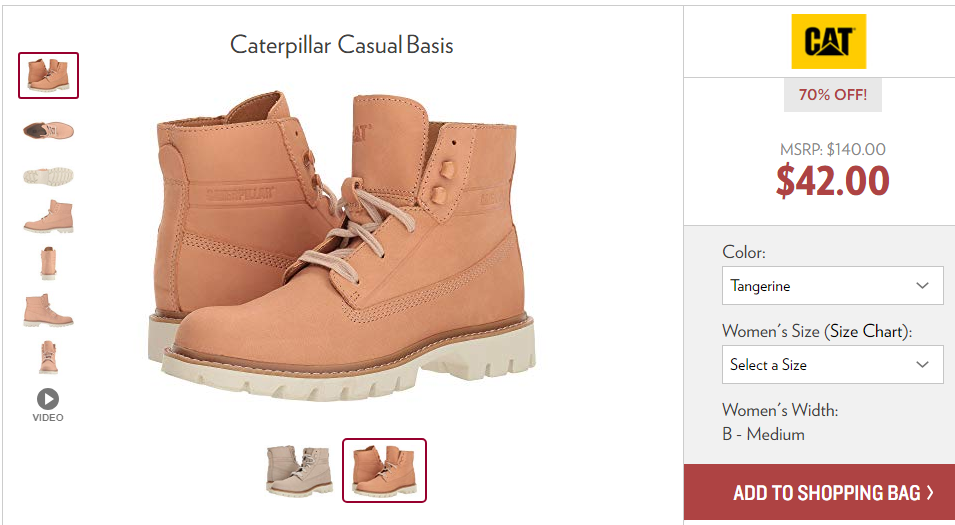955x525 pixels.
Task: View the inner side boot thumbnail
Action: (49, 310)
